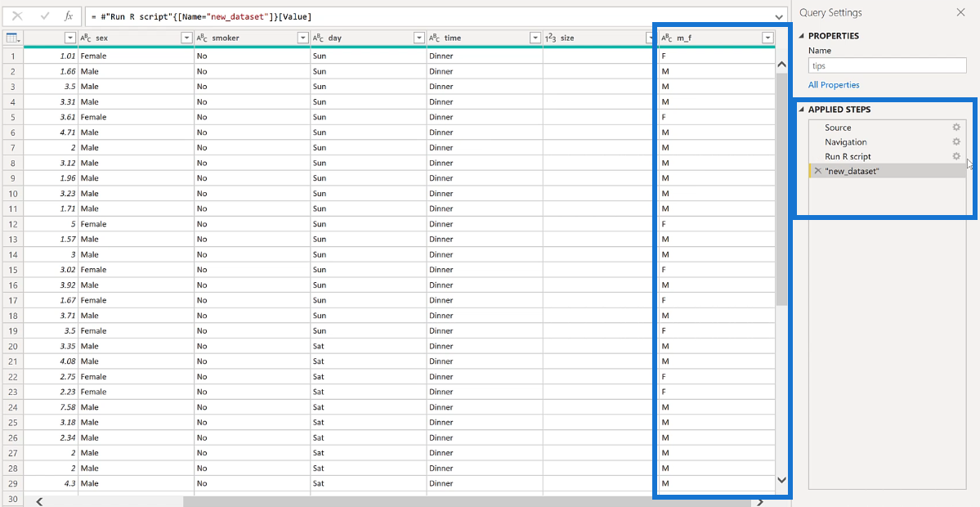980x507 pixels.
Task: Click the 3.92 value cell
Action: 51,285
